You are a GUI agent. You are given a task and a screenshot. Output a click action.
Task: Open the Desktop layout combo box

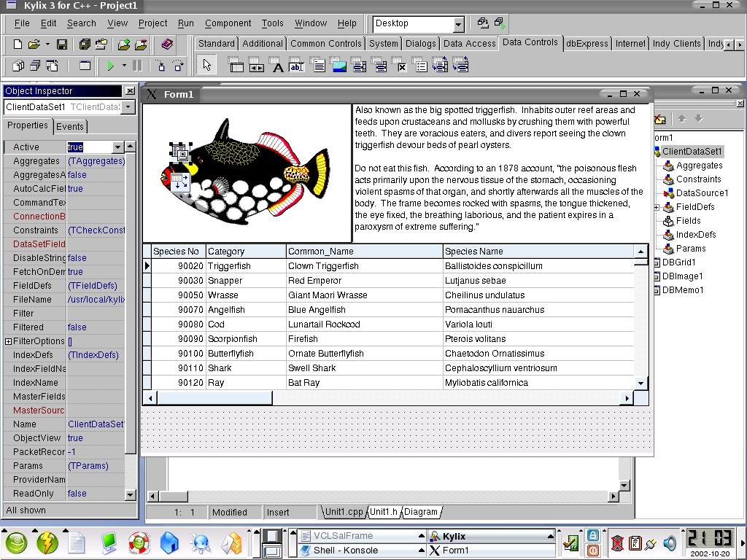point(458,24)
